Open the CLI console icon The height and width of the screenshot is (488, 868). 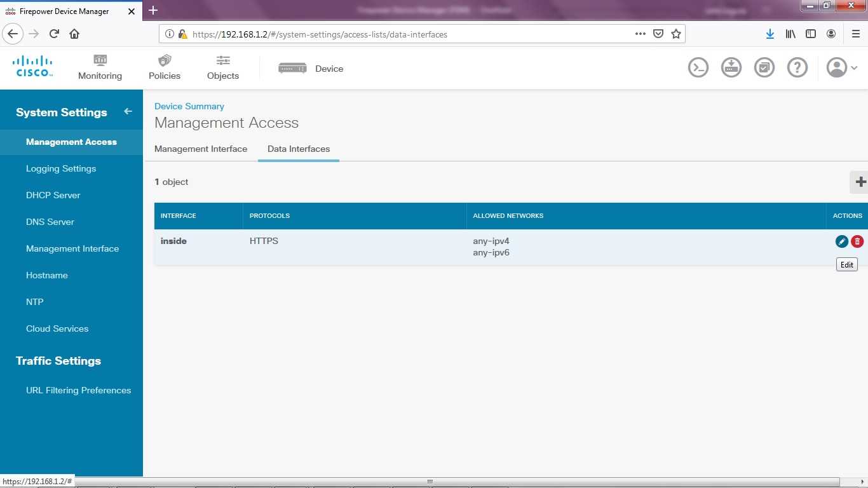click(698, 67)
